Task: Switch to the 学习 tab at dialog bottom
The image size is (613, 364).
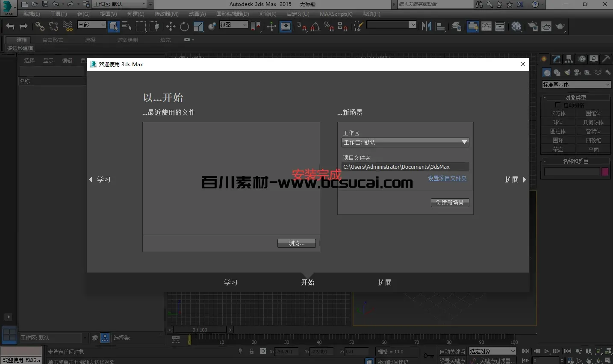Action: [x=231, y=282]
